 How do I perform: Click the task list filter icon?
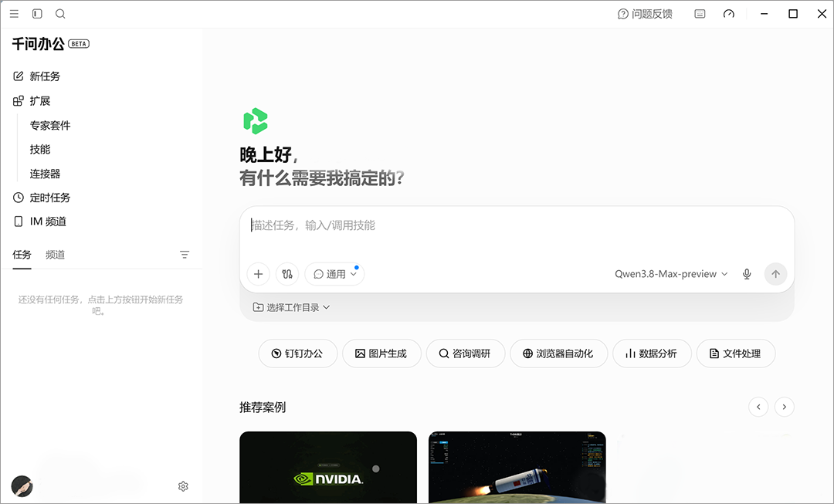click(x=185, y=255)
